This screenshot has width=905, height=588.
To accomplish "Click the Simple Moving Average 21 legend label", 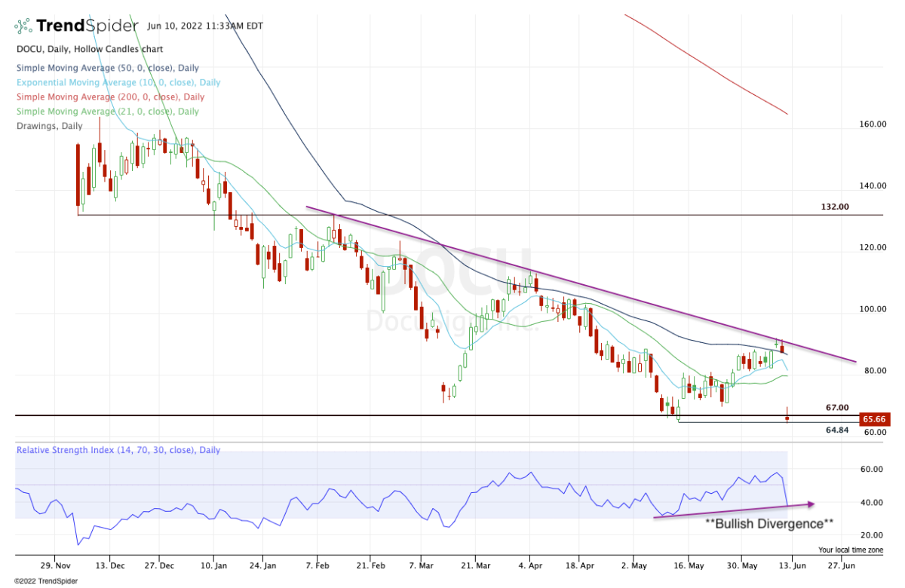I will 107,112.
